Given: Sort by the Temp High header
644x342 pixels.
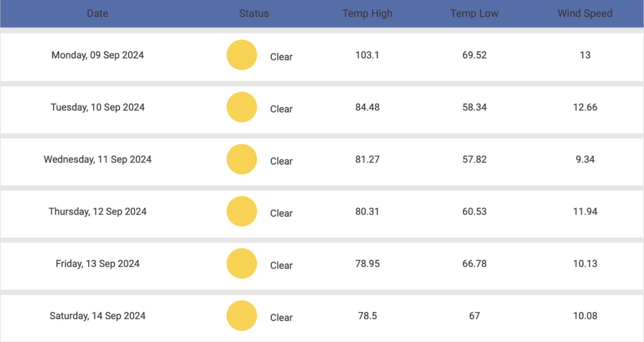Looking at the screenshot, I should (367, 14).
